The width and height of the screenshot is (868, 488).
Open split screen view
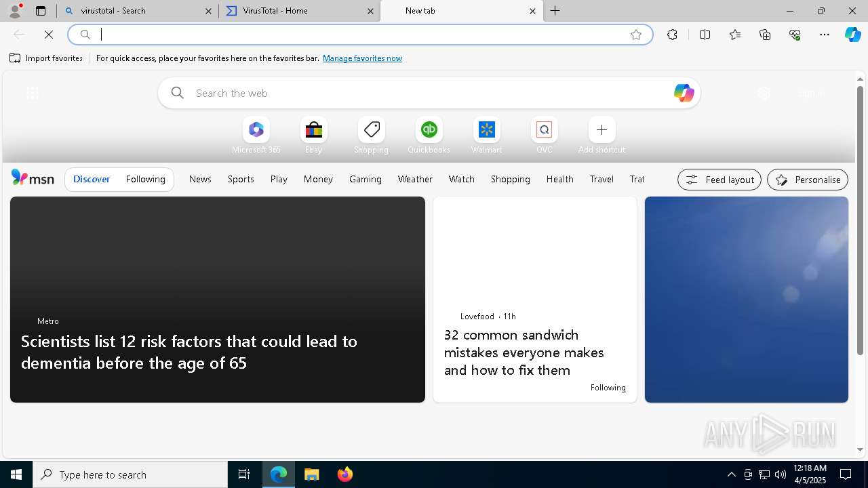[705, 35]
